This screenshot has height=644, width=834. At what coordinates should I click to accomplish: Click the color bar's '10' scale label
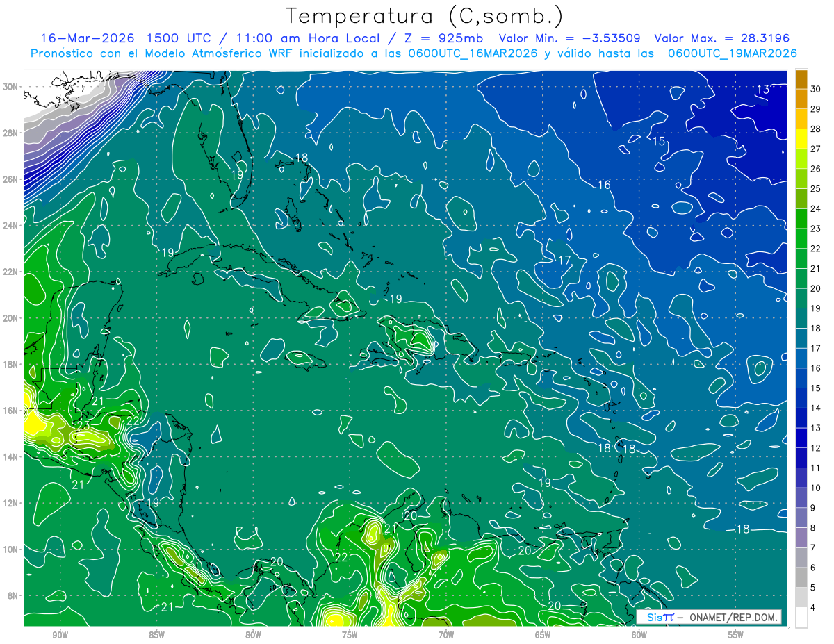coord(816,488)
